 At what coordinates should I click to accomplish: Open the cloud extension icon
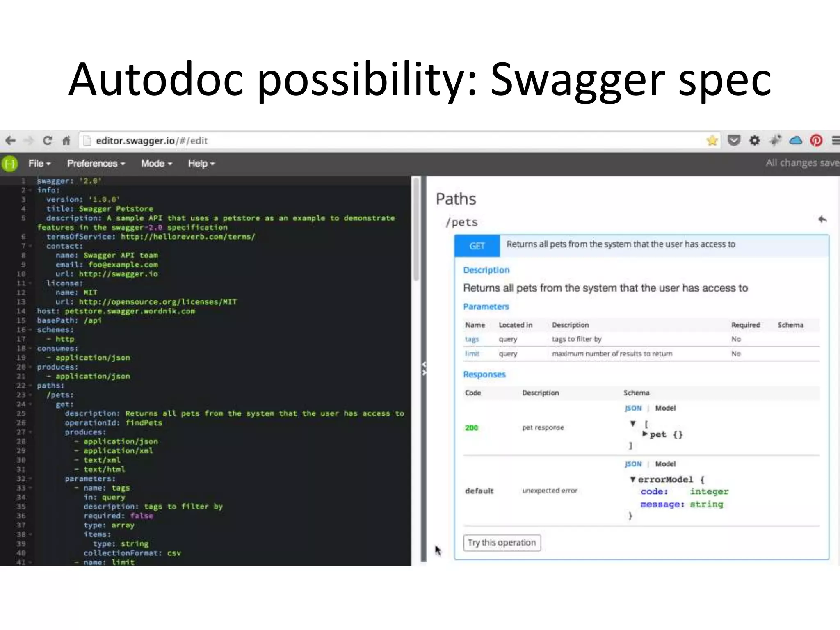click(796, 141)
